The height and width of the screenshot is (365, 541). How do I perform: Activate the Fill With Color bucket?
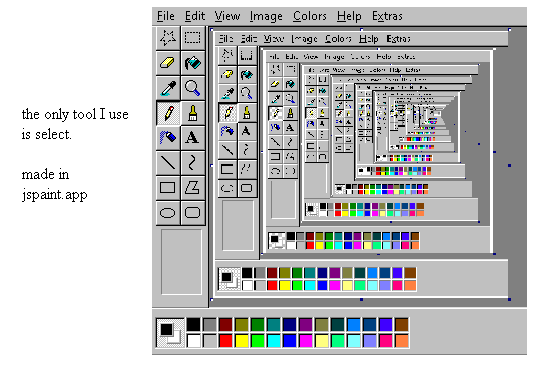193,63
